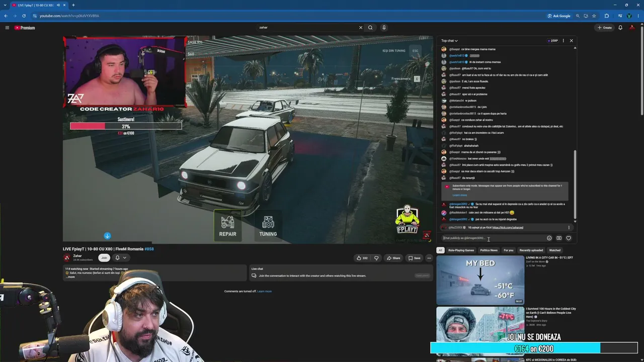The image size is (644, 362).
Task: Join the Zahar channel membership
Action: (x=104, y=258)
